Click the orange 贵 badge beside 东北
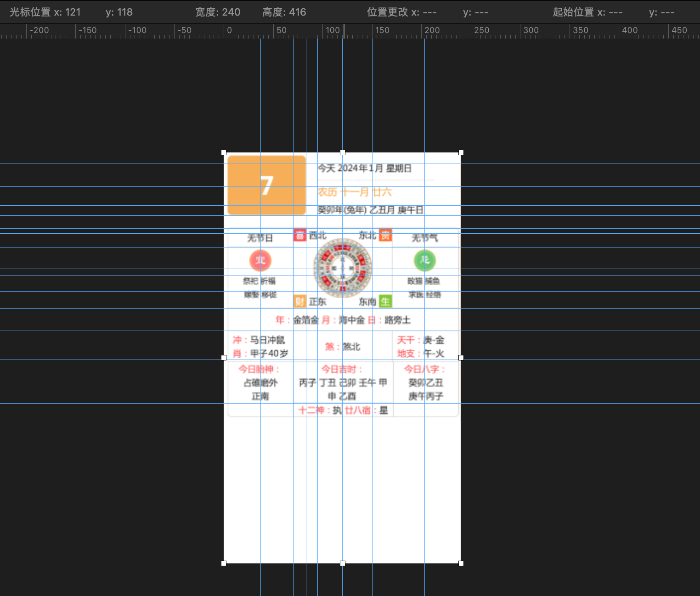 click(385, 236)
